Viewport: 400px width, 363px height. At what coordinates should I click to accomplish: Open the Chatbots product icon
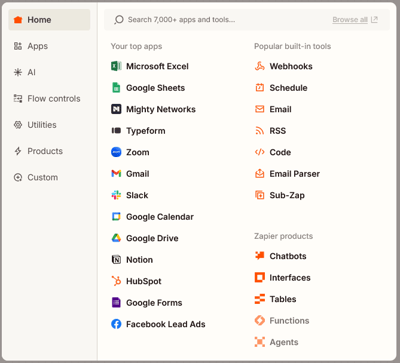coord(260,256)
